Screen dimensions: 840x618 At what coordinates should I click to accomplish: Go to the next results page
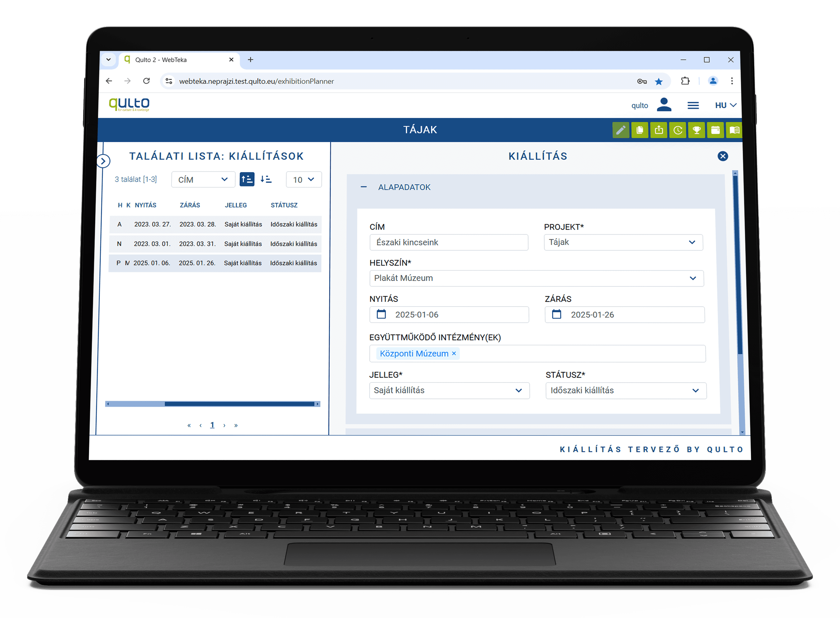click(x=224, y=425)
